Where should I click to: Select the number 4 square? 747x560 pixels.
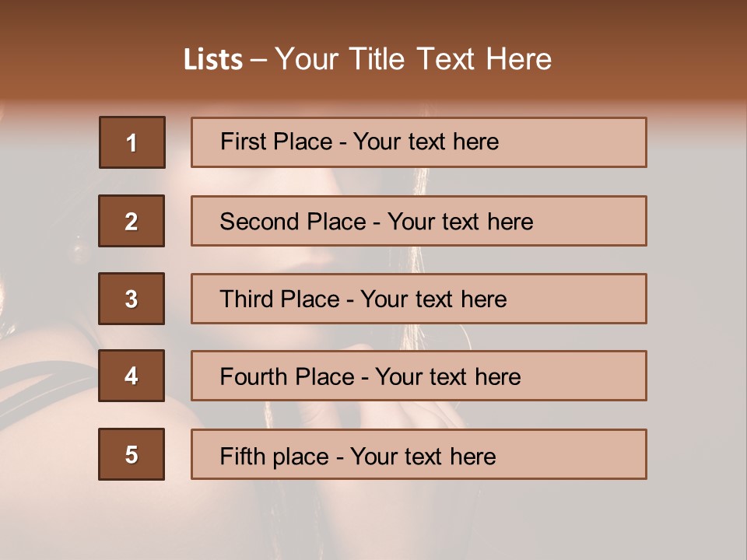[x=132, y=376]
